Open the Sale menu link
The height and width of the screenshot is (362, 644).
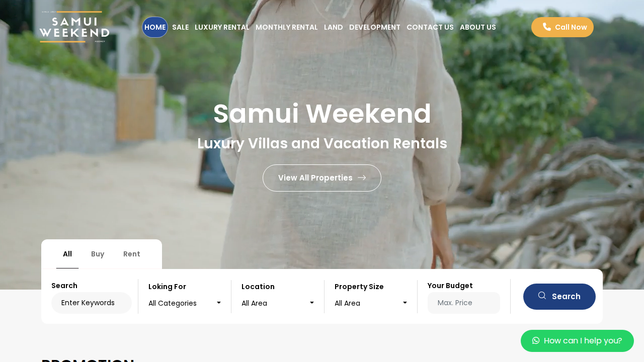coord(180,27)
